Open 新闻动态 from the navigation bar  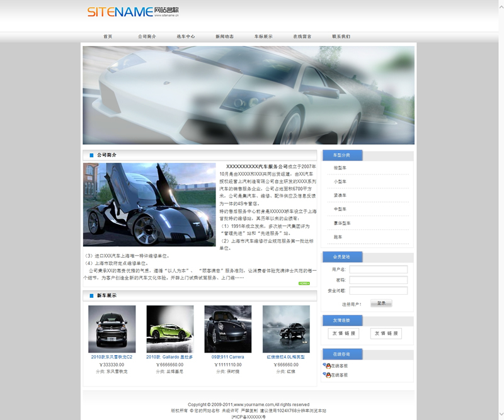pyautogui.click(x=224, y=37)
